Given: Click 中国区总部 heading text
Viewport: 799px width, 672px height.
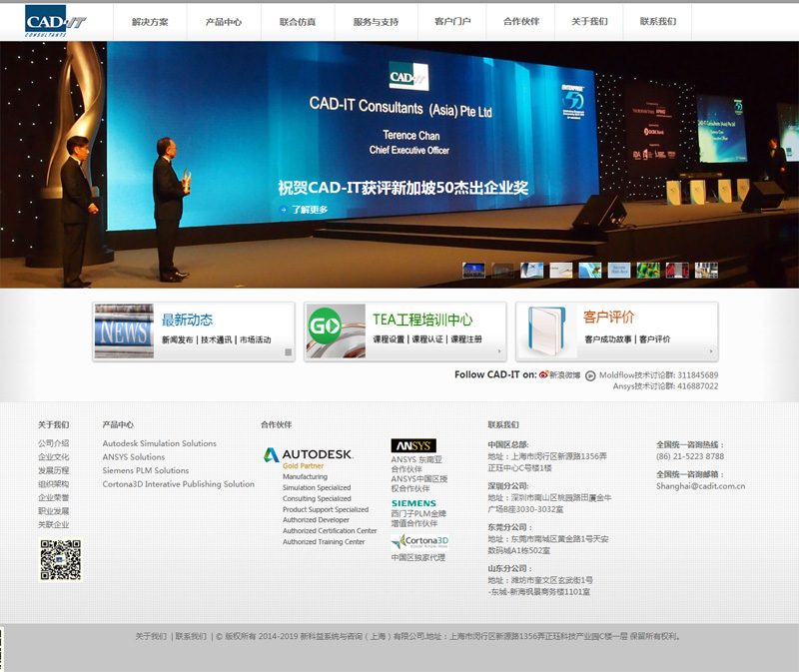Looking at the screenshot, I should tap(508, 444).
